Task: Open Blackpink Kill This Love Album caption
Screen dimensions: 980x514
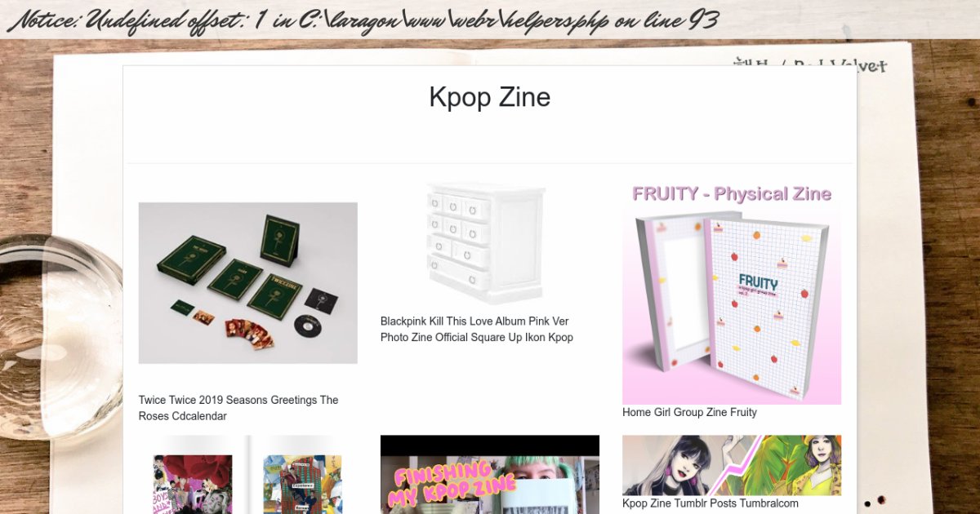Action: point(477,330)
